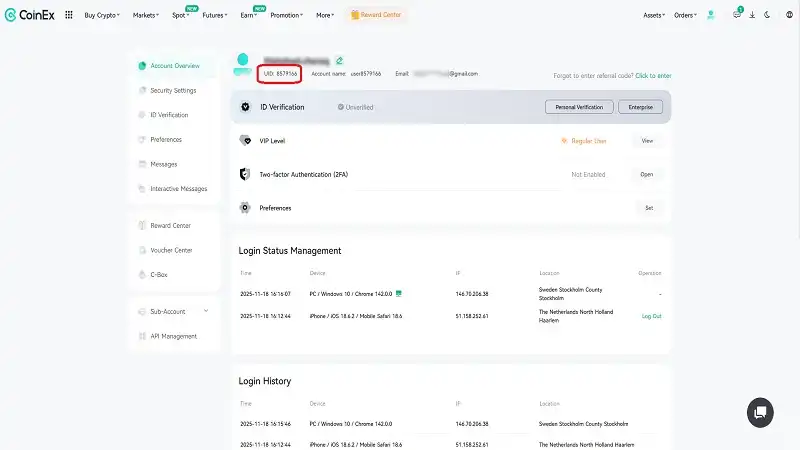Click the 'Login History' heading
This screenshot has width=800, height=450.
(x=265, y=381)
